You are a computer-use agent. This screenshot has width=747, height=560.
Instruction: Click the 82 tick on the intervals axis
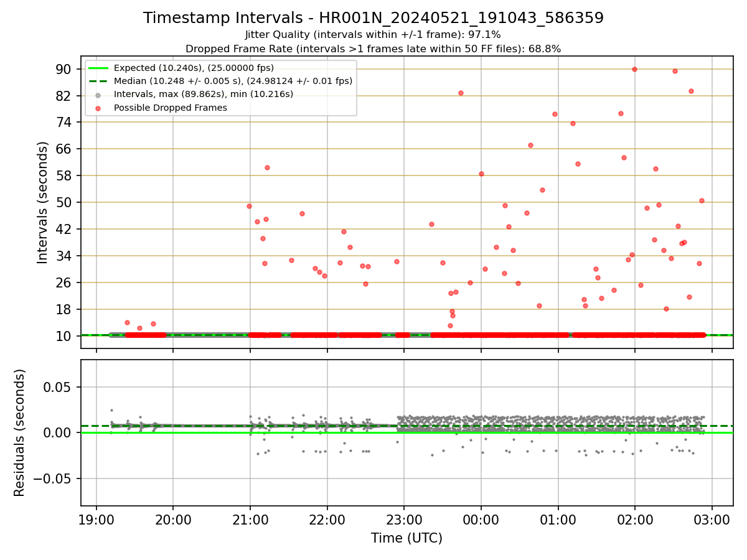(65, 96)
